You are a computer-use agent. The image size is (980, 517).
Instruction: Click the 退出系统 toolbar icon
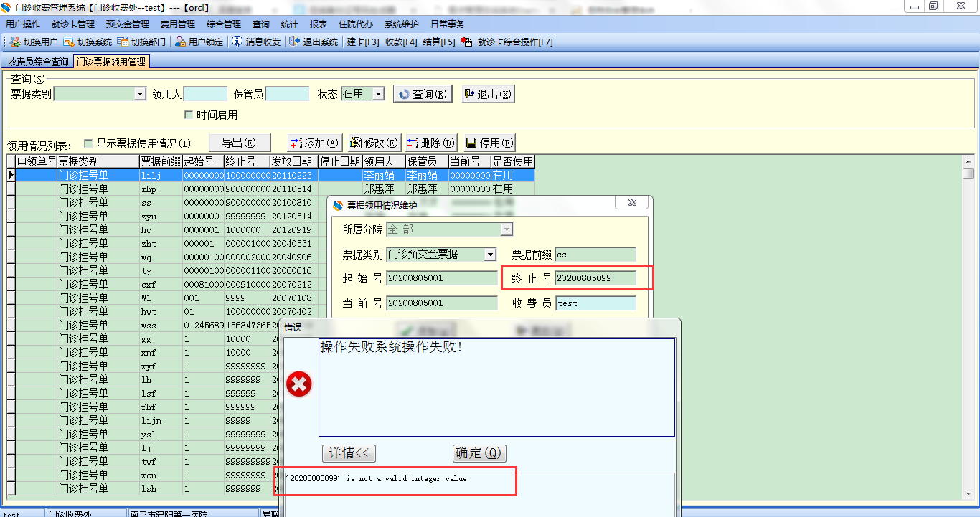pyautogui.click(x=295, y=42)
